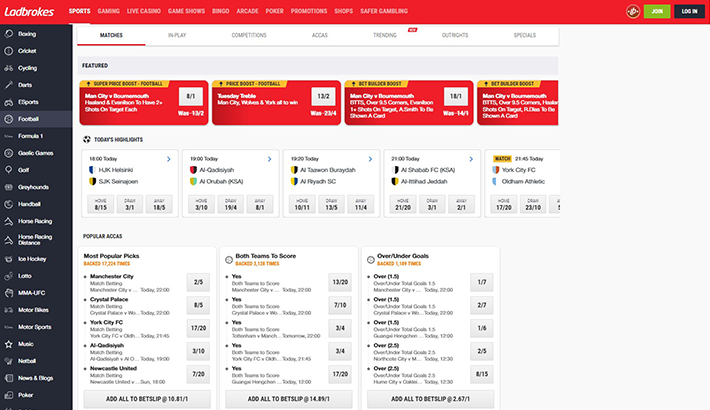Pick HJK Helsinki home odds 8/15

tap(101, 204)
